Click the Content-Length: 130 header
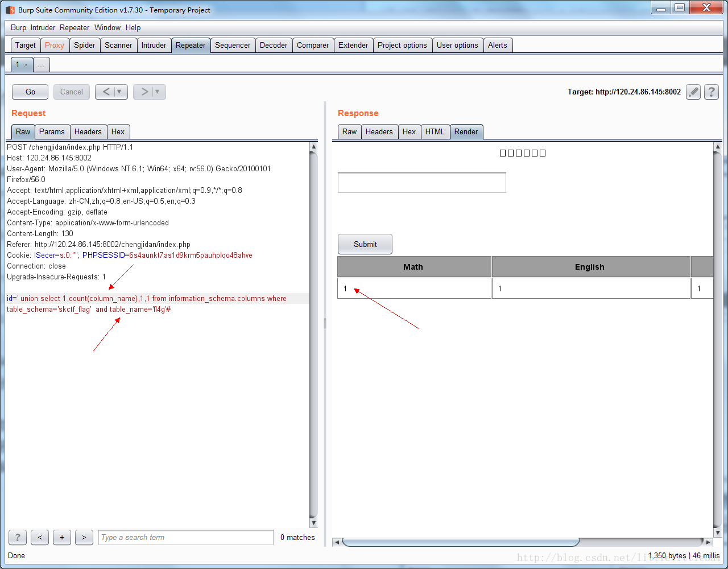The height and width of the screenshot is (569, 728). pyautogui.click(x=40, y=233)
